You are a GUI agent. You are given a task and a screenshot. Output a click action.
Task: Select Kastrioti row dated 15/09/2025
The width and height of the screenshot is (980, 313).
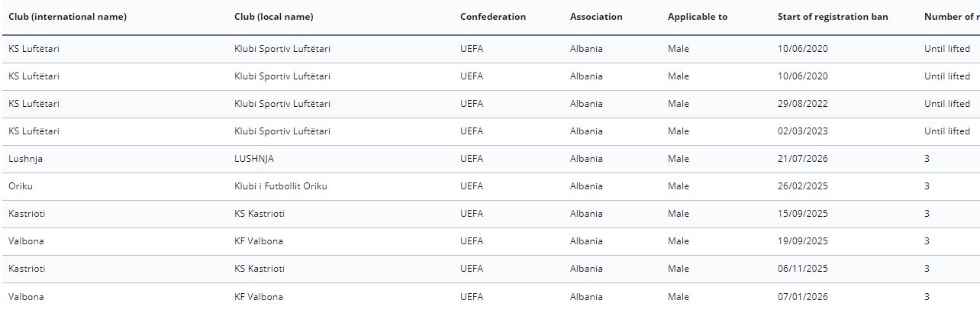point(490,214)
